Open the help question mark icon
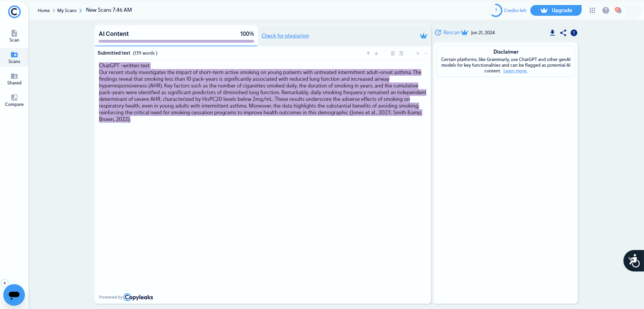The width and height of the screenshot is (644, 309). (x=606, y=10)
